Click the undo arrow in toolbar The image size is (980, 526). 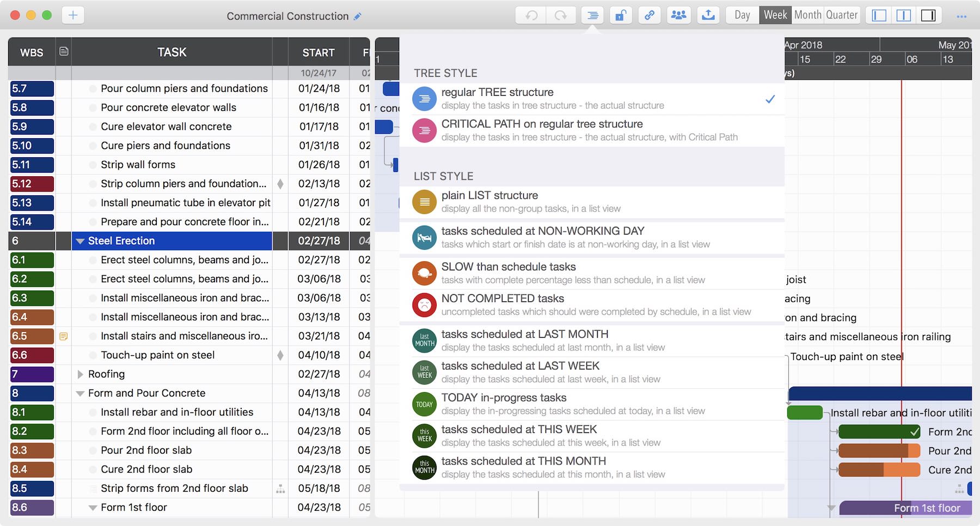tap(531, 15)
